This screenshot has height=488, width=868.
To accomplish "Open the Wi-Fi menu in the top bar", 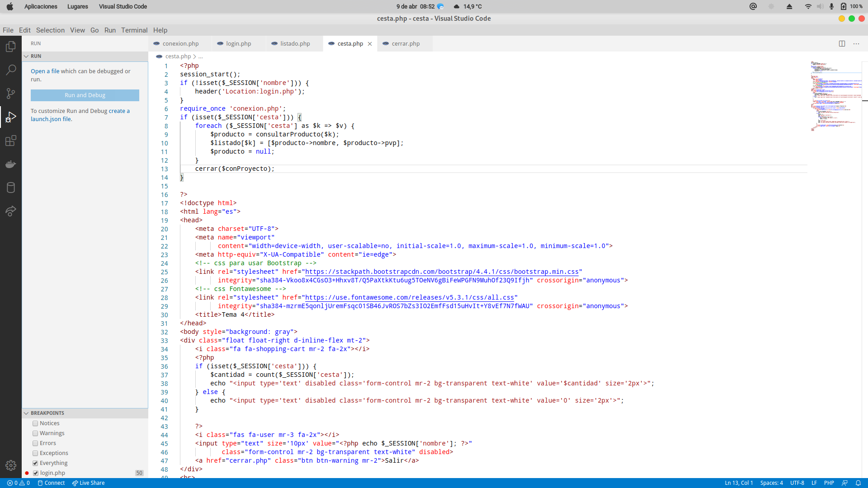I will (808, 6).
